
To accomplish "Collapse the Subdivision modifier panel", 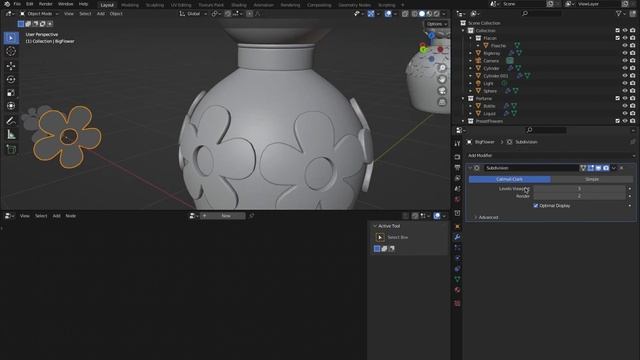I will coord(470,168).
